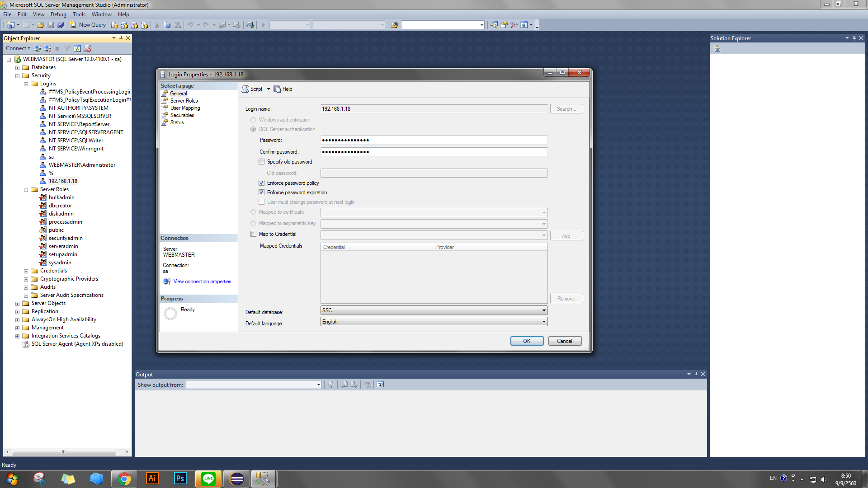Select the General page in Login Properties
Viewport: 868px width, 488px height.
click(x=178, y=94)
